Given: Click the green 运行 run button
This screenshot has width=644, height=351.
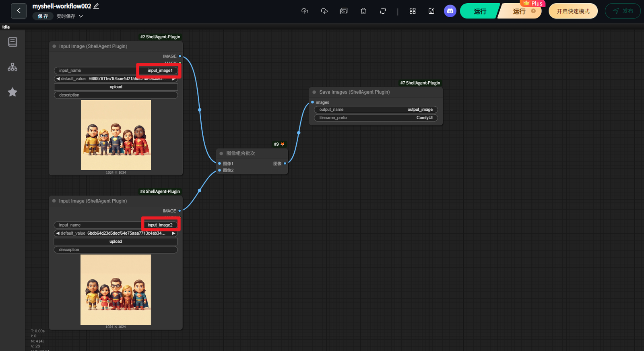Looking at the screenshot, I should (480, 11).
